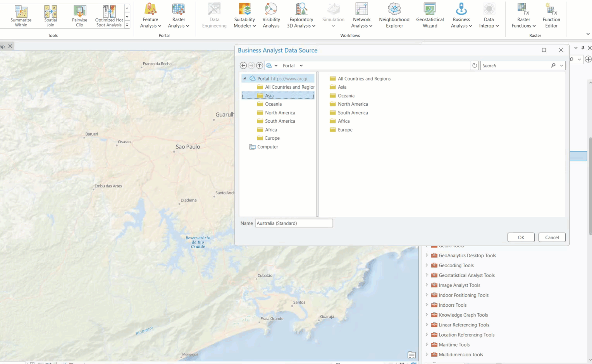
Task: Navigate up one folder level in dialog
Action: 260,65
